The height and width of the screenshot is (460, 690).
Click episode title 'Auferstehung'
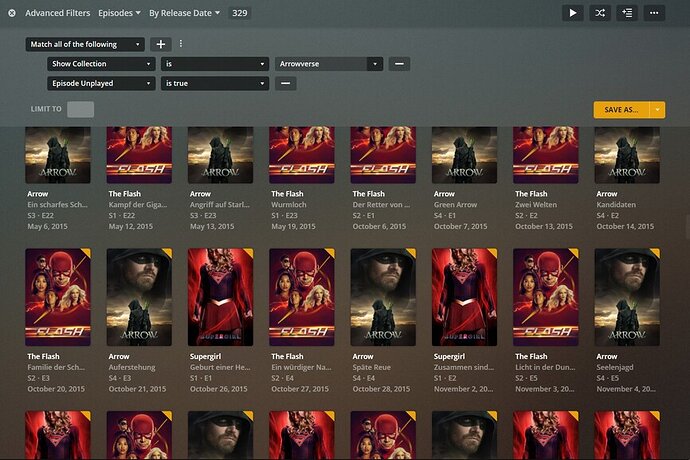(132, 367)
